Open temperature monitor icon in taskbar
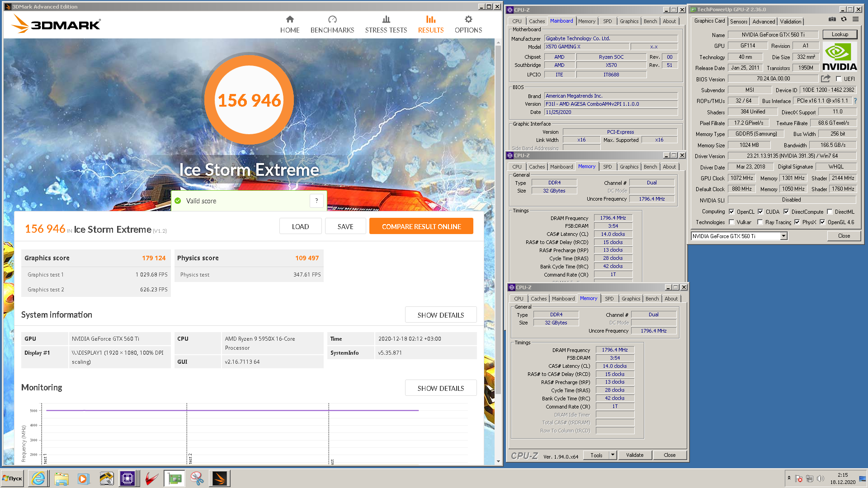This screenshot has width=868, height=488. coord(106,479)
